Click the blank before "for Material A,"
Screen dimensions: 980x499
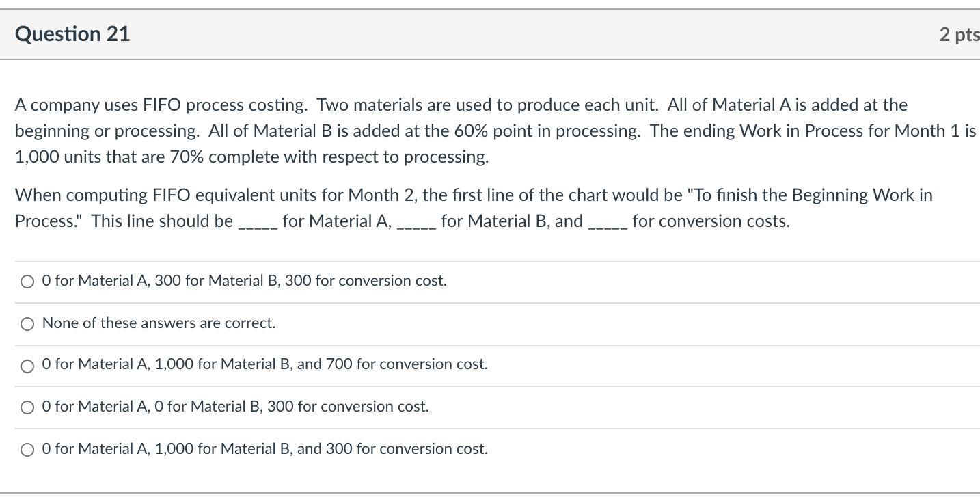point(257,223)
